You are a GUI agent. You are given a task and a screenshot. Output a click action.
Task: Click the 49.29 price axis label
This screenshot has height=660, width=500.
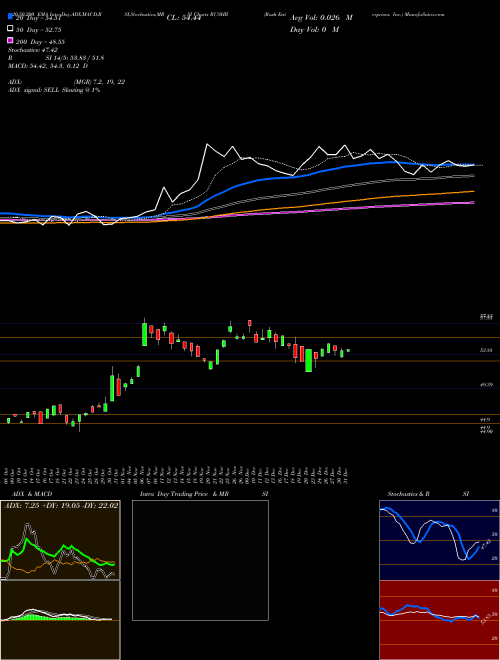point(486,385)
